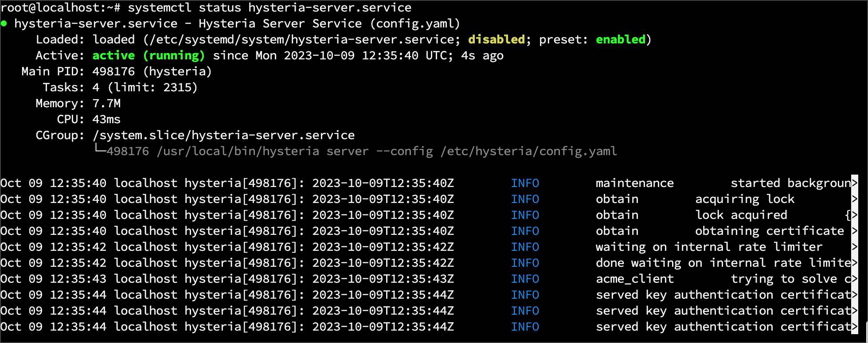Click the 'maintenance' log message
The width and height of the screenshot is (868, 343).
tap(635, 183)
